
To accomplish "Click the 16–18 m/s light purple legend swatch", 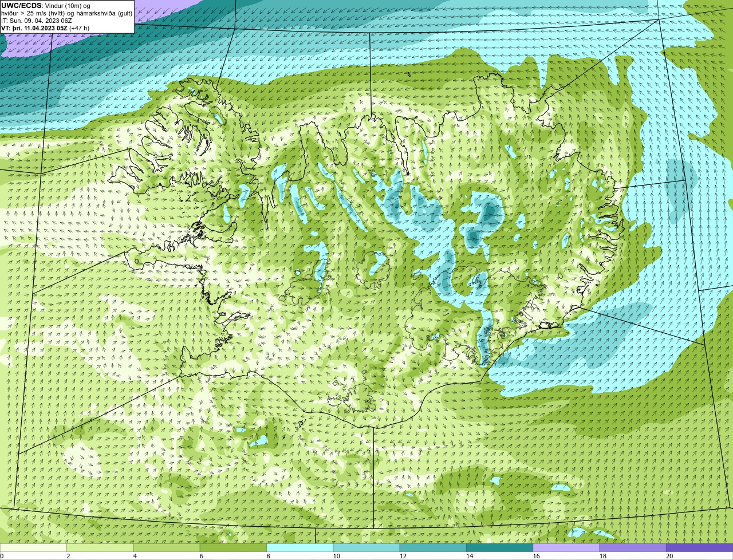I will click(566, 547).
